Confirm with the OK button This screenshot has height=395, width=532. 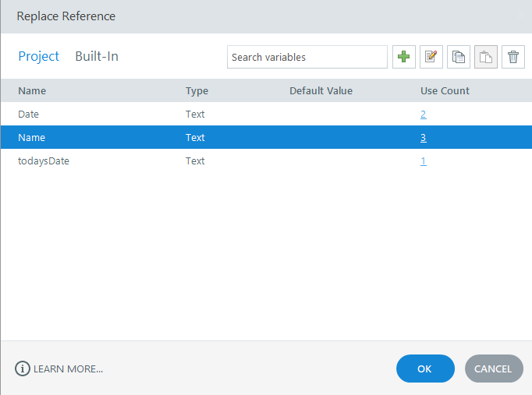(x=425, y=369)
